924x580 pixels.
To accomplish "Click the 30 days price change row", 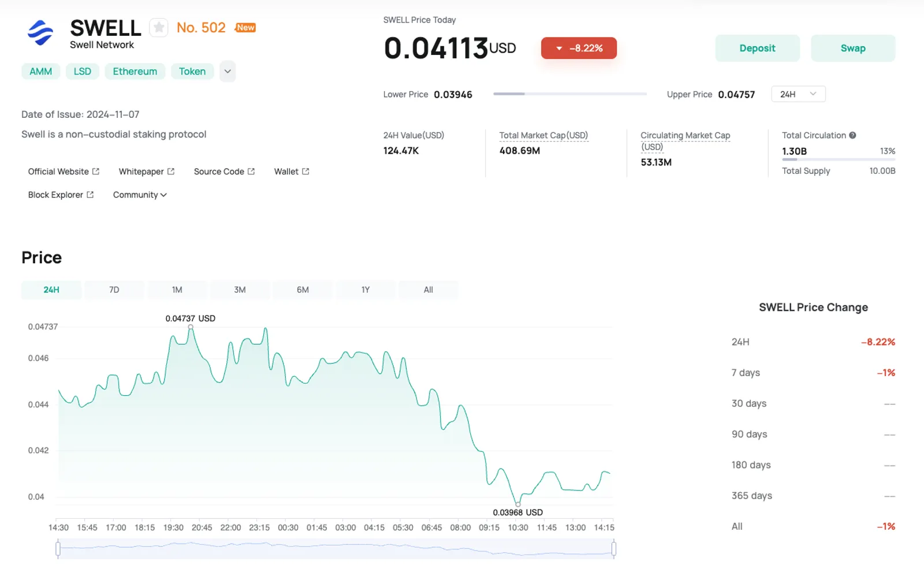I will [813, 403].
